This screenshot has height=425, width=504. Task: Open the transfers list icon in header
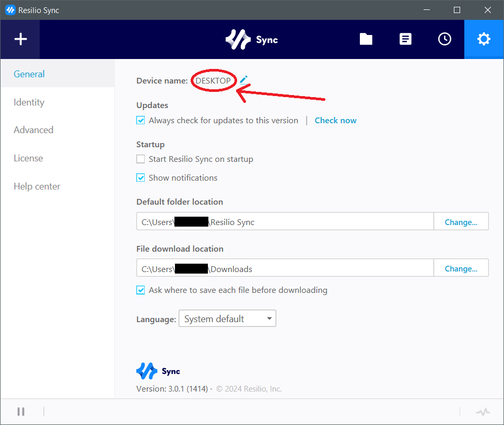pyautogui.click(x=405, y=39)
